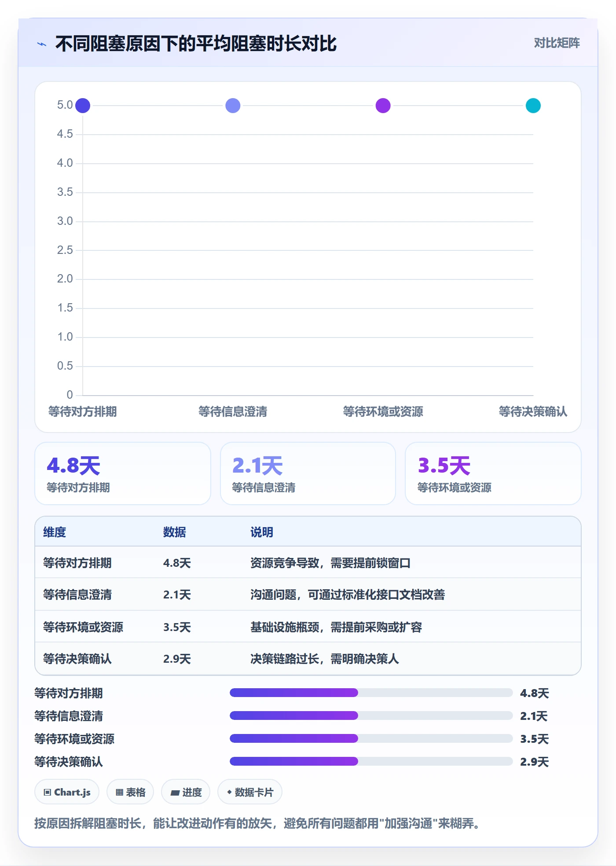The image size is (616, 866).
Task: Click the chart title 不同阻塞原因下的平均阻塞时长对比
Action: tap(196, 44)
